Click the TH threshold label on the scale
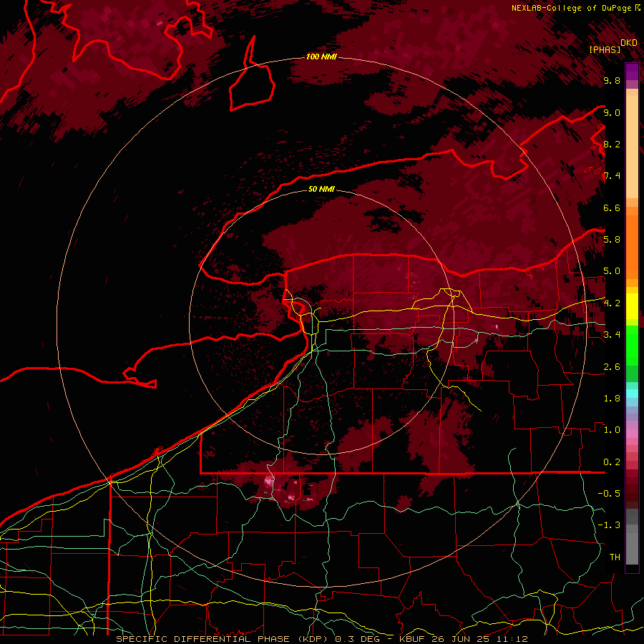Viewport: 644px width, 644px height. 615,557
